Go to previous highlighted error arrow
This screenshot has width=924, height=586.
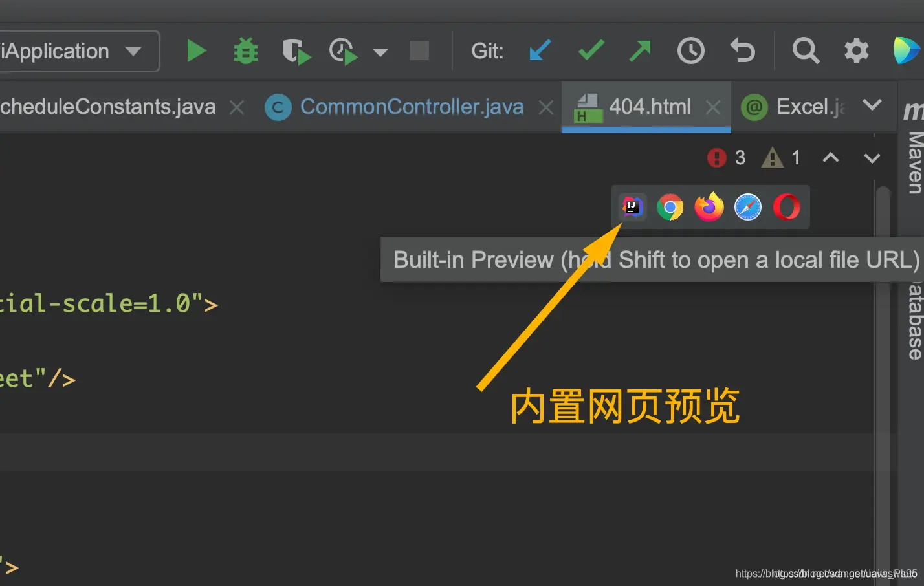pos(831,157)
